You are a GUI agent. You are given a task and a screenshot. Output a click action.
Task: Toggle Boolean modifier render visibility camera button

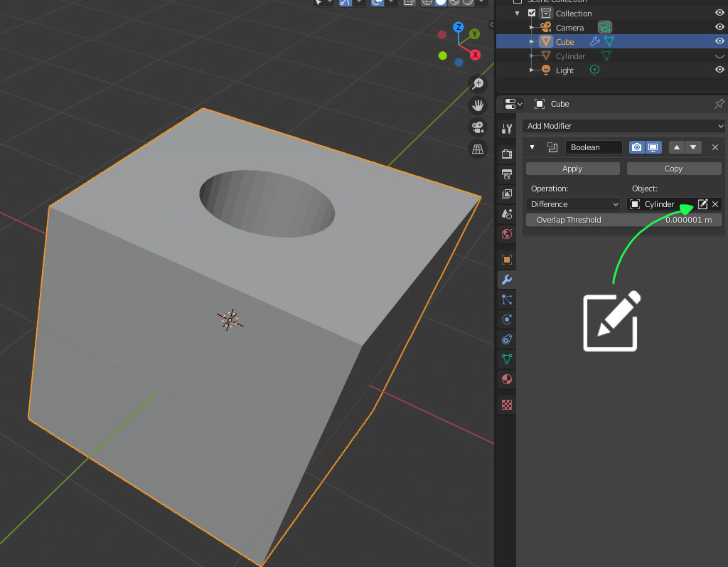637,147
